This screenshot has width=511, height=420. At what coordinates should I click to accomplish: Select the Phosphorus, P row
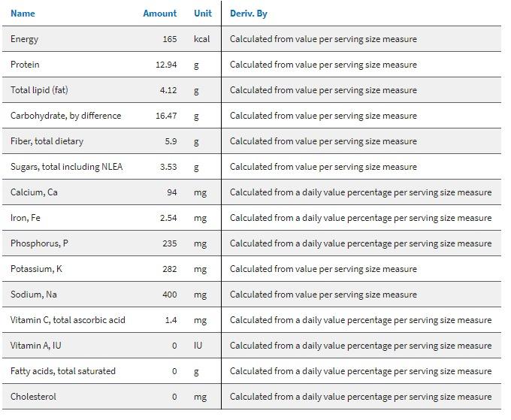point(39,243)
